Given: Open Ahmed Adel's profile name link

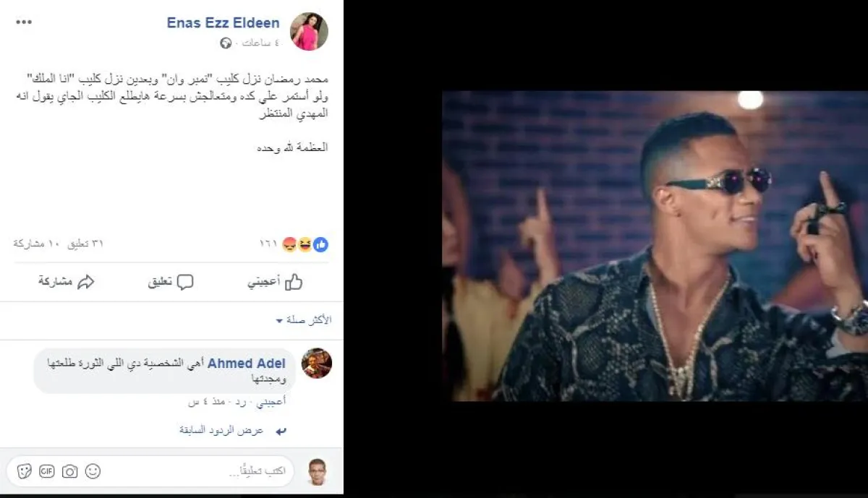Looking at the screenshot, I should click(246, 364).
